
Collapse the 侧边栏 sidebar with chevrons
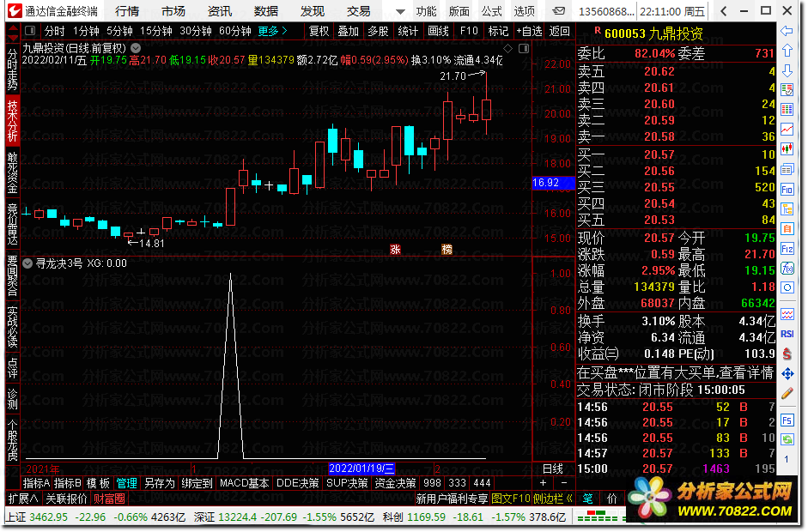coord(553,499)
